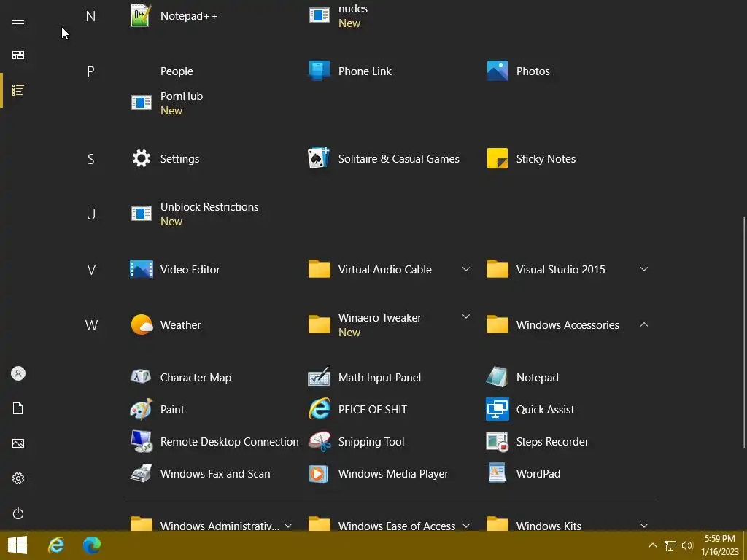The image size is (747, 560).
Task: Click the letter P section header
Action: [90, 71]
